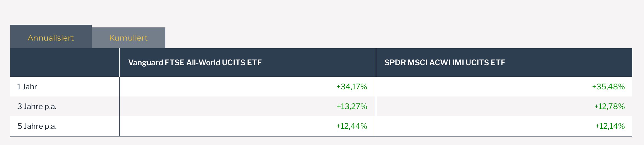
Task: Switch to the Annualisiert tab
Action: coord(51,38)
